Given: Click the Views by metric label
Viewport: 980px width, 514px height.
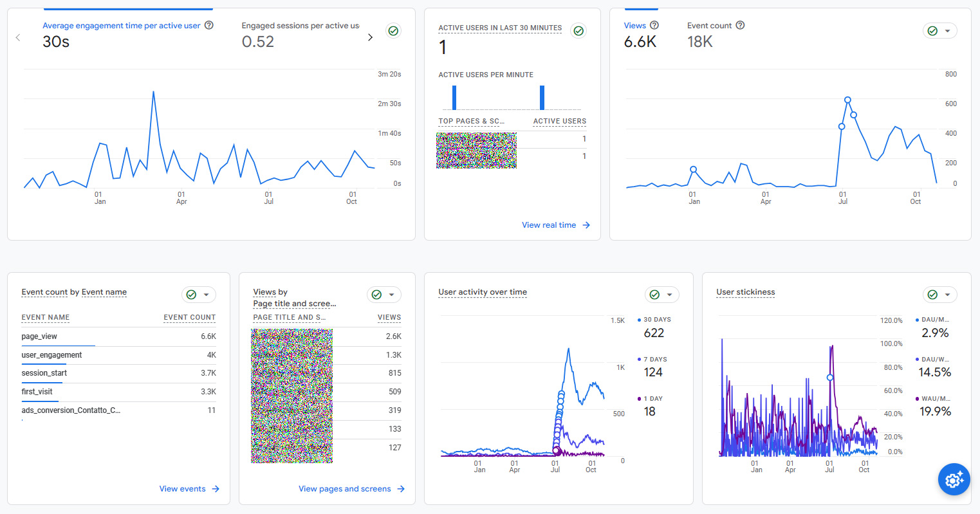Looking at the screenshot, I should (270, 292).
